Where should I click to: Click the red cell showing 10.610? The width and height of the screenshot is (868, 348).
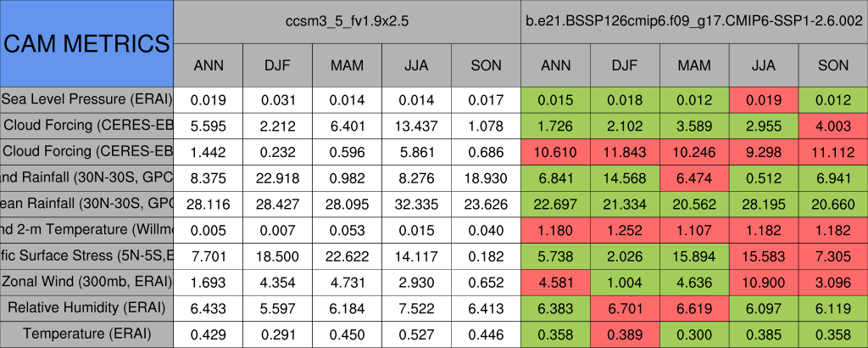coord(555,152)
